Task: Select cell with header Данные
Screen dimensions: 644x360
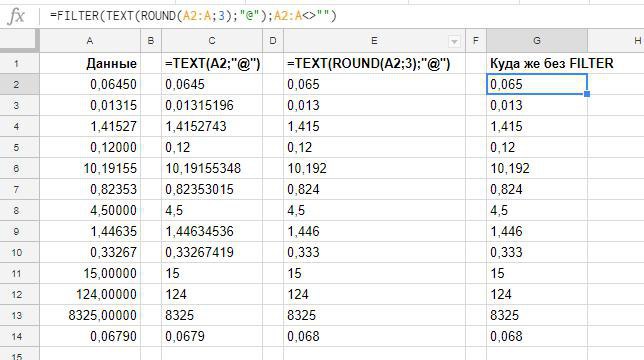Action: (x=90, y=63)
